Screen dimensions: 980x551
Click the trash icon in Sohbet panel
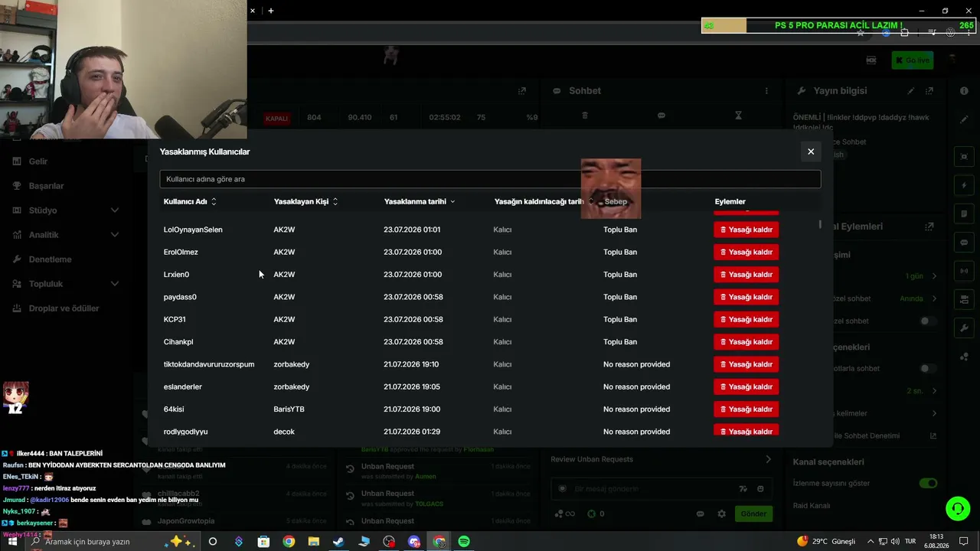(x=585, y=116)
